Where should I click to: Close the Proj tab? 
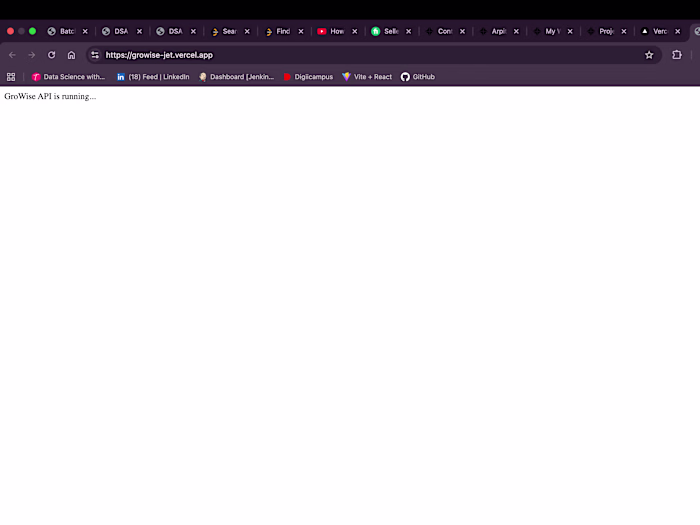pyautogui.click(x=624, y=31)
